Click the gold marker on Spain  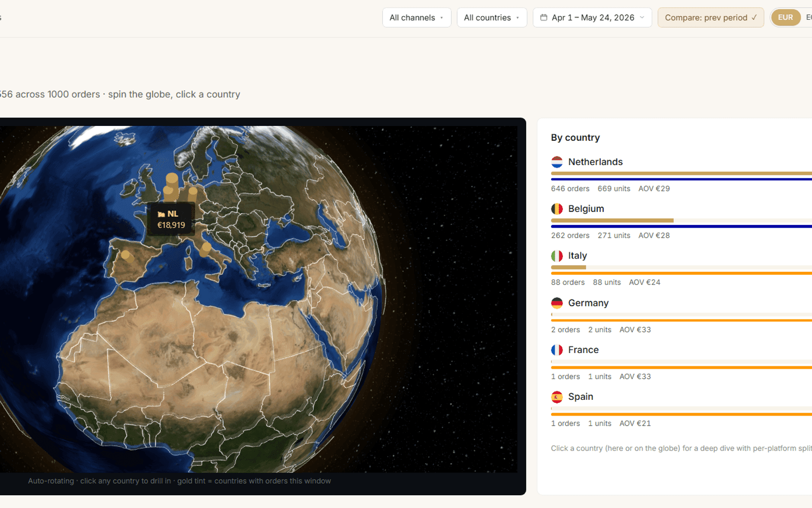pyautogui.click(x=126, y=257)
